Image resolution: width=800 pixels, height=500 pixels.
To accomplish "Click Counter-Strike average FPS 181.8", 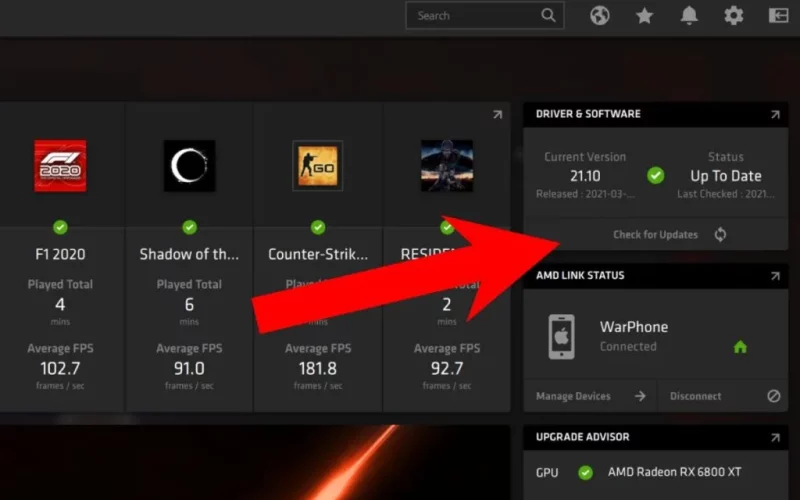I will click(x=318, y=368).
